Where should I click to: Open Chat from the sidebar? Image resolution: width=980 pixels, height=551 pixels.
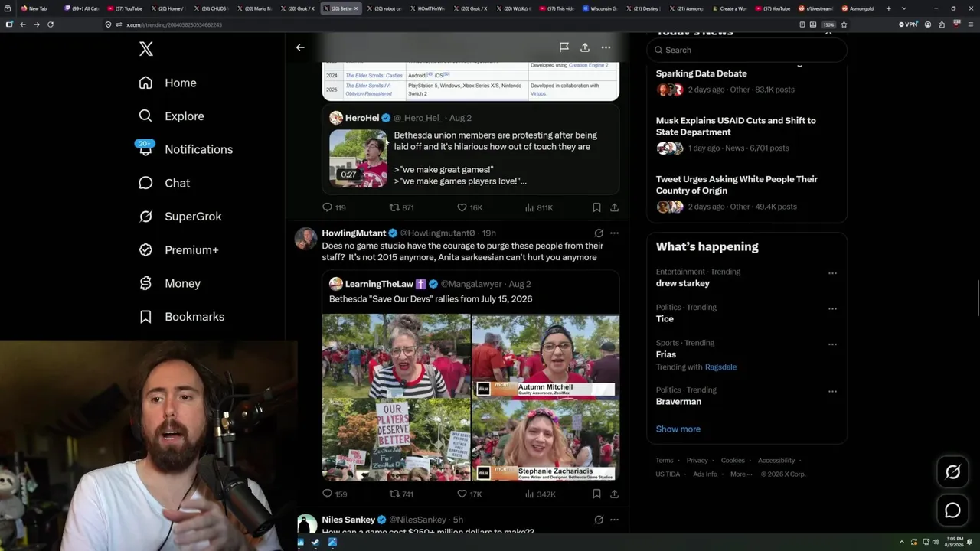[x=164, y=183]
